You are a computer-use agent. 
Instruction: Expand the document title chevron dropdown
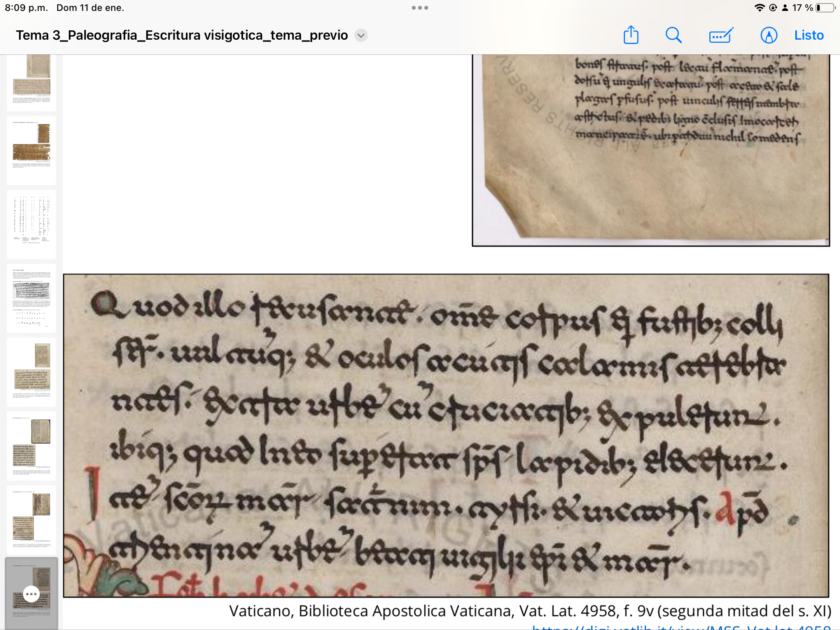pos(361,35)
